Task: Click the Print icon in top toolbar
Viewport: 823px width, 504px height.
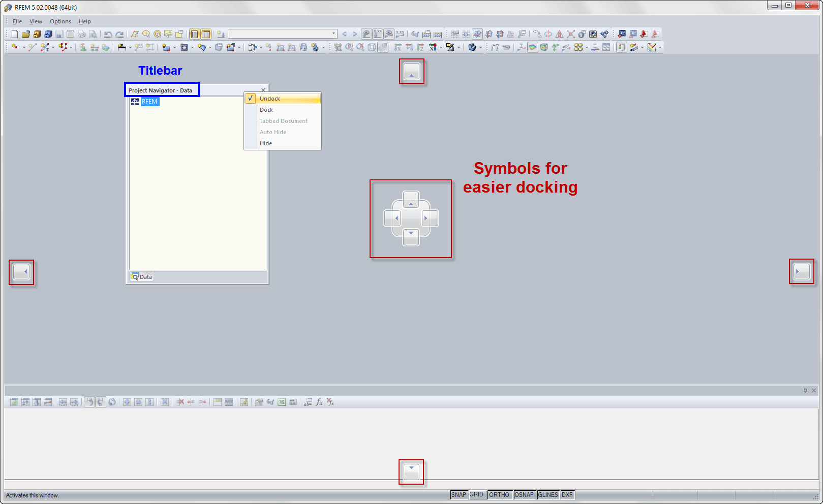Action: 82,34
